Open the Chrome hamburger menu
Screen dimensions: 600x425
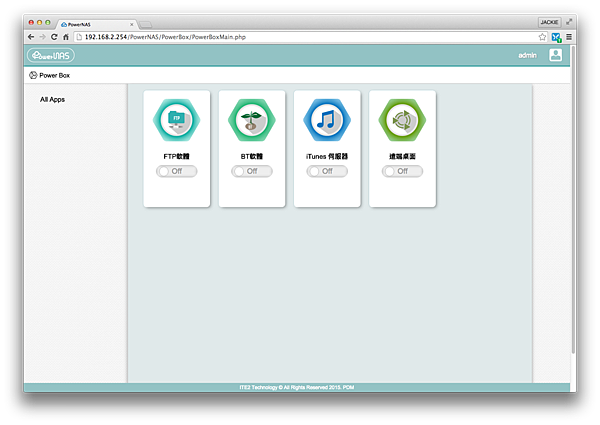tap(569, 37)
